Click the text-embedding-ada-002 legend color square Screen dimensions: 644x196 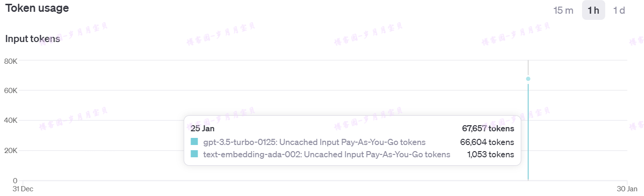coord(194,154)
